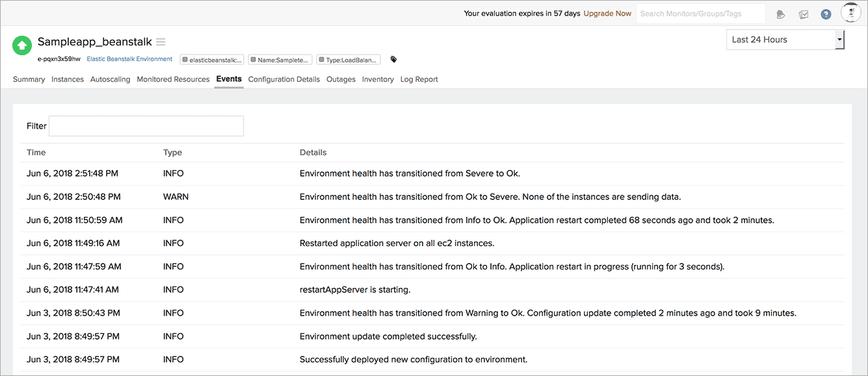Click the events Filter text box

pyautogui.click(x=146, y=126)
